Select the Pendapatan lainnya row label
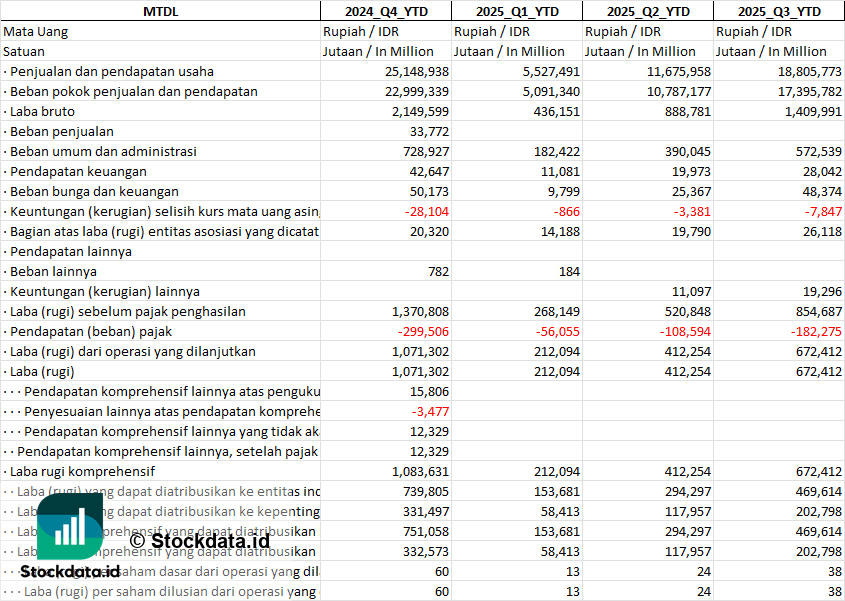Screen dimensions: 845x601 tap(67, 251)
